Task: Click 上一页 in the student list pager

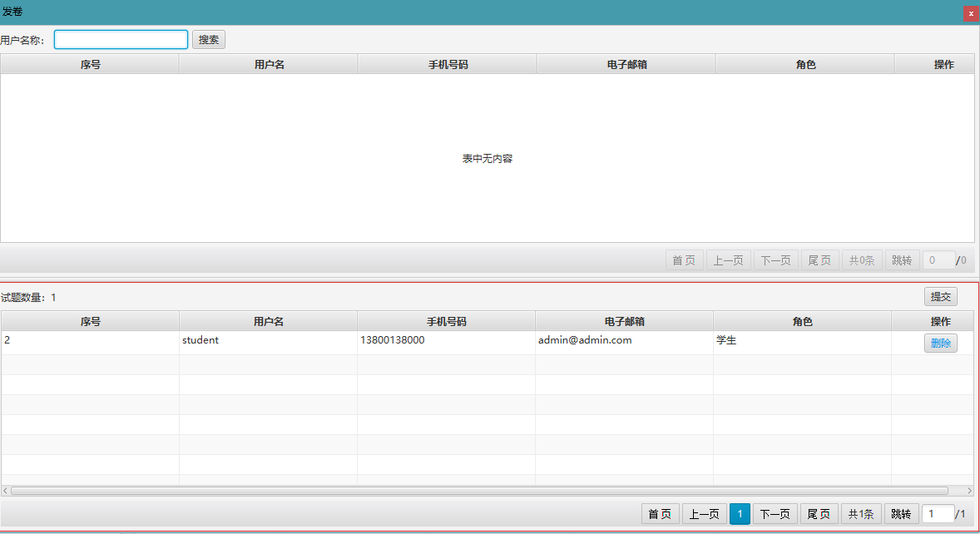Action: [704, 514]
